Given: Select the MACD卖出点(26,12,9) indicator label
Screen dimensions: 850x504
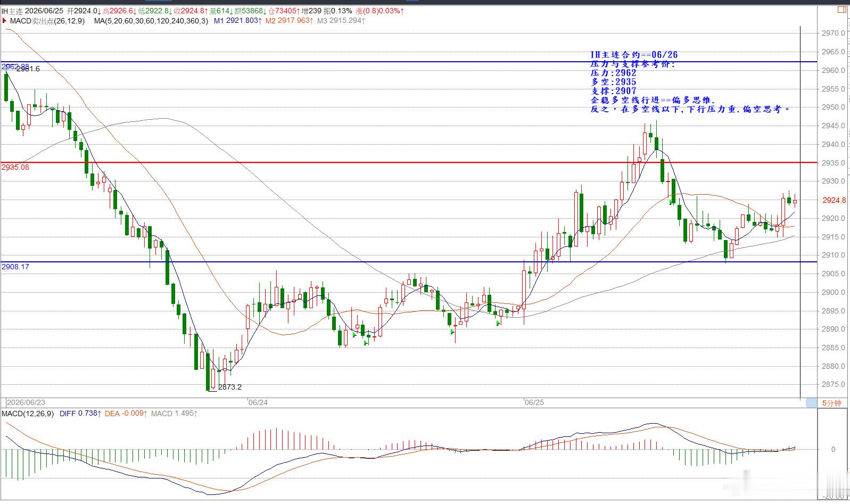Looking at the screenshot, I should tap(47, 21).
